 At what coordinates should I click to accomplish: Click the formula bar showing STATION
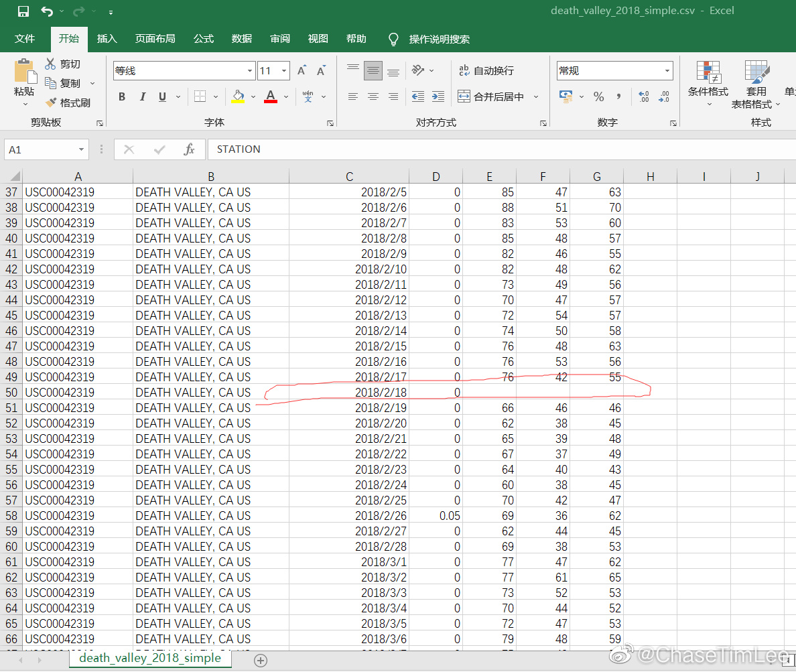coord(502,149)
